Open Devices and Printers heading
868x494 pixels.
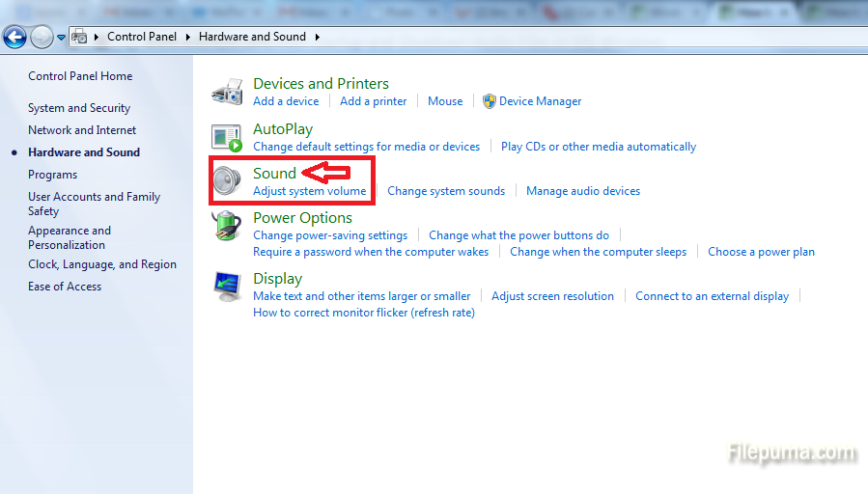click(x=322, y=84)
